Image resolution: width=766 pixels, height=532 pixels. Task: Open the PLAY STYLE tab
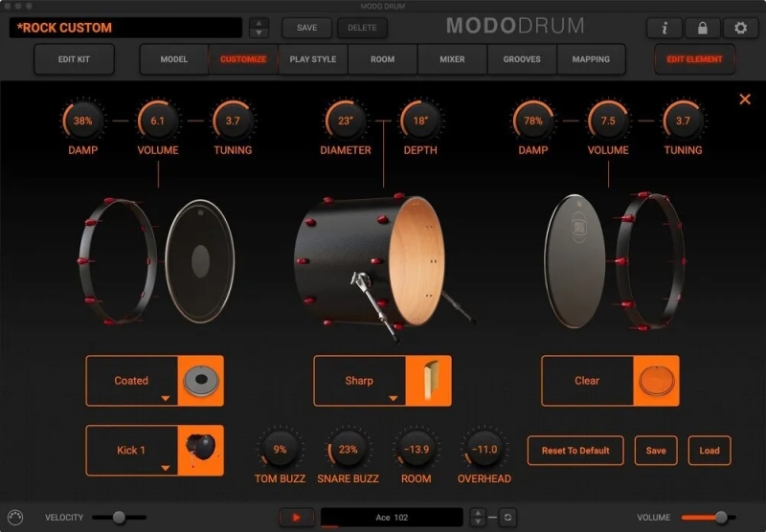(313, 59)
